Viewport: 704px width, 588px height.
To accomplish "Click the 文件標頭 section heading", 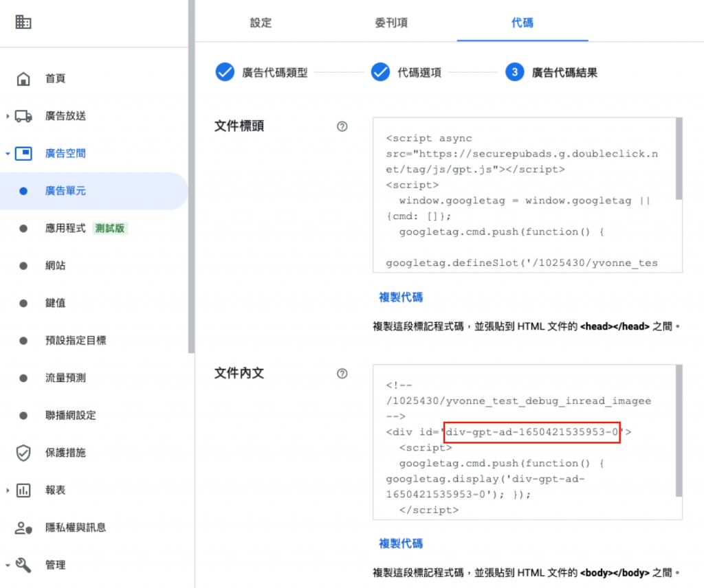I will (239, 126).
